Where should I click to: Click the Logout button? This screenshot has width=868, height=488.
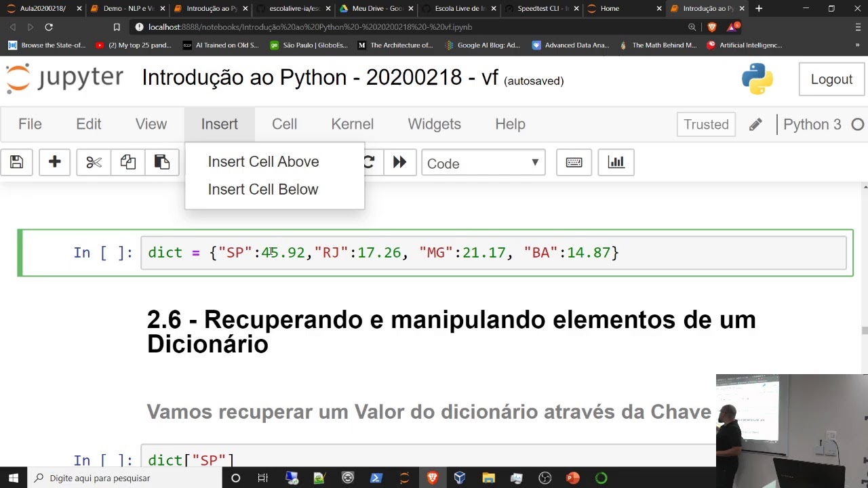click(x=831, y=79)
